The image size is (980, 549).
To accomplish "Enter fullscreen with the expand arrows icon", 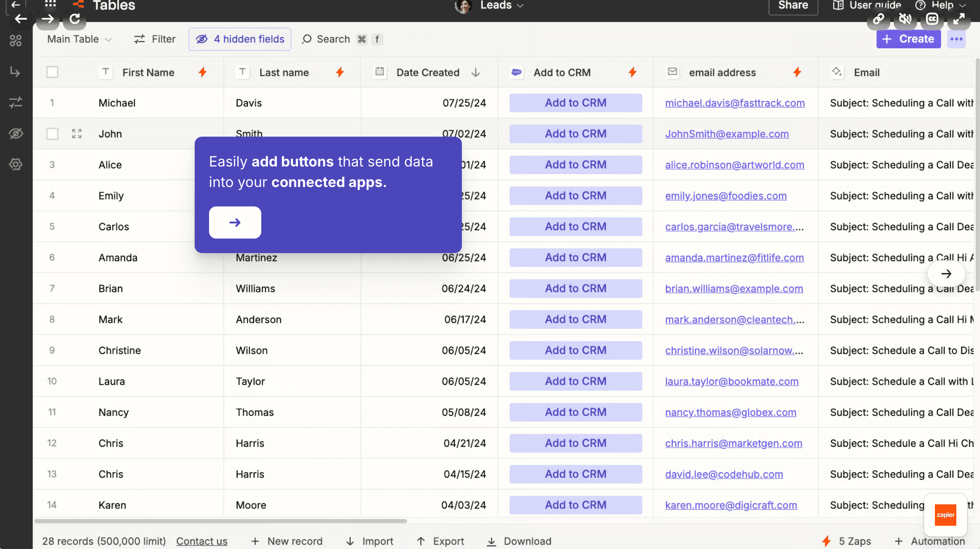I will [x=959, y=19].
